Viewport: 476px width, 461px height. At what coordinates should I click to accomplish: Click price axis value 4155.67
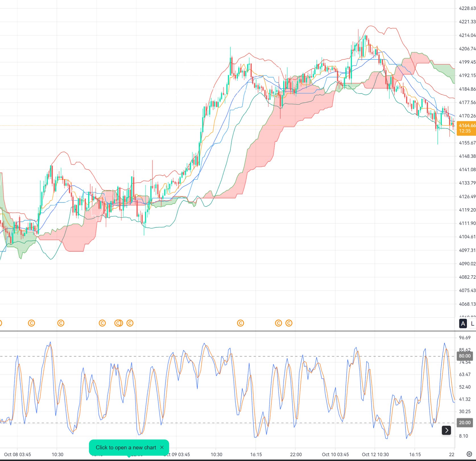[467, 143]
